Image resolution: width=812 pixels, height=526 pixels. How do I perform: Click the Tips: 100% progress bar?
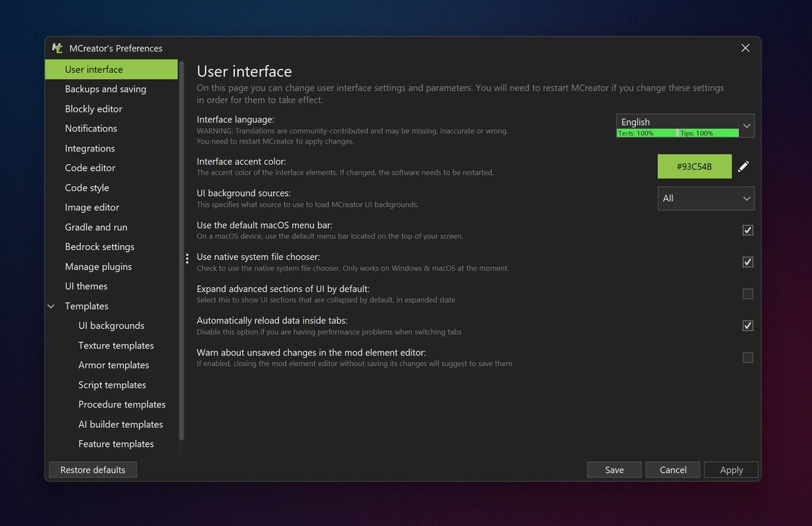point(708,133)
